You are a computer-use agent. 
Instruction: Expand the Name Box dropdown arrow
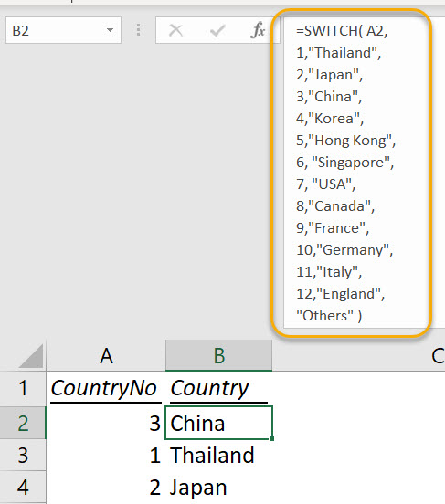click(110, 30)
